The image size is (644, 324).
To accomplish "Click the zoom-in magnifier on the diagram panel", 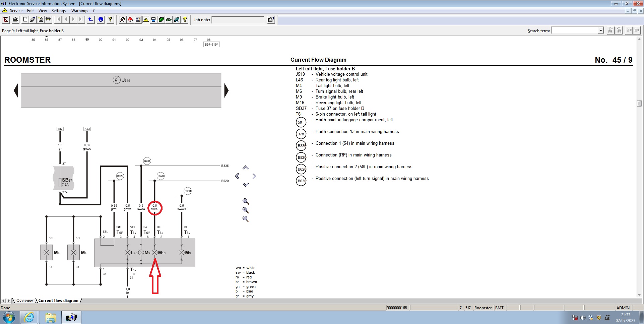I will pyautogui.click(x=246, y=210).
